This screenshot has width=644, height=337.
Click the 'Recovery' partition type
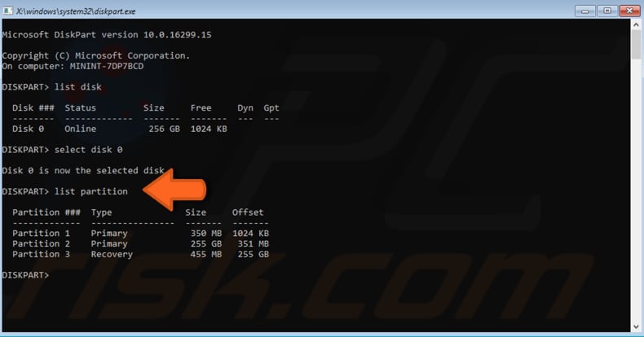point(112,255)
